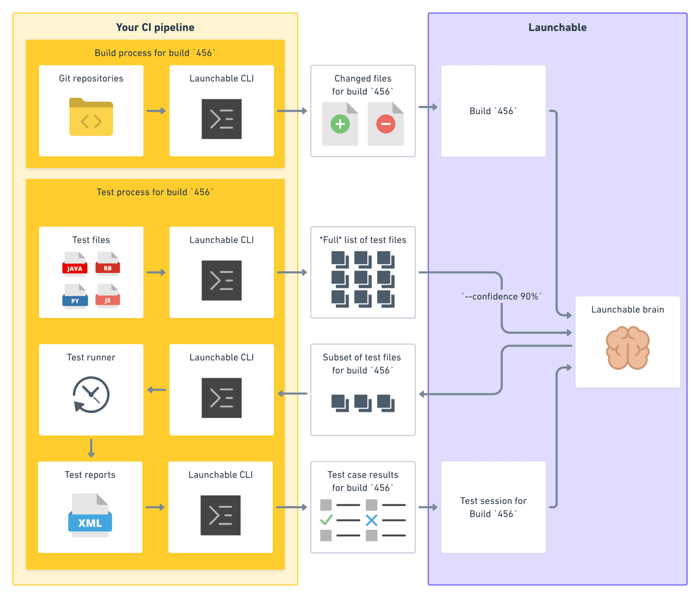Click terminal icon beside Test files card
The image size is (700, 598).
click(x=222, y=280)
